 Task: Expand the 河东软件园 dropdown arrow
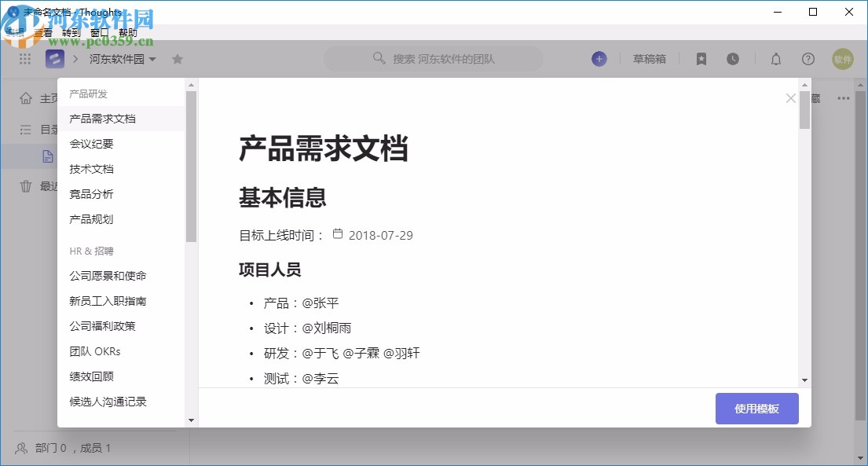pyautogui.click(x=153, y=59)
